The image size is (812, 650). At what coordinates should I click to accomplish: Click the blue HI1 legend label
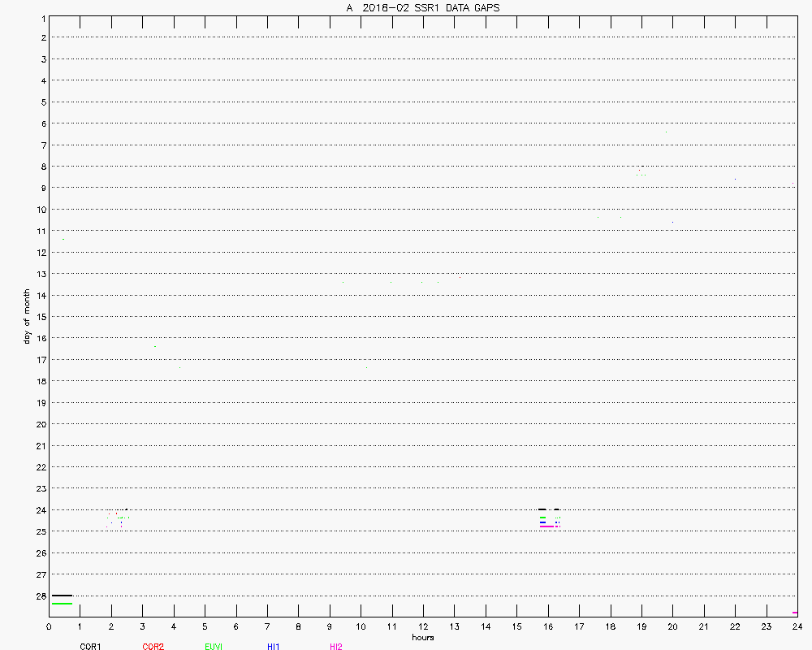click(274, 647)
